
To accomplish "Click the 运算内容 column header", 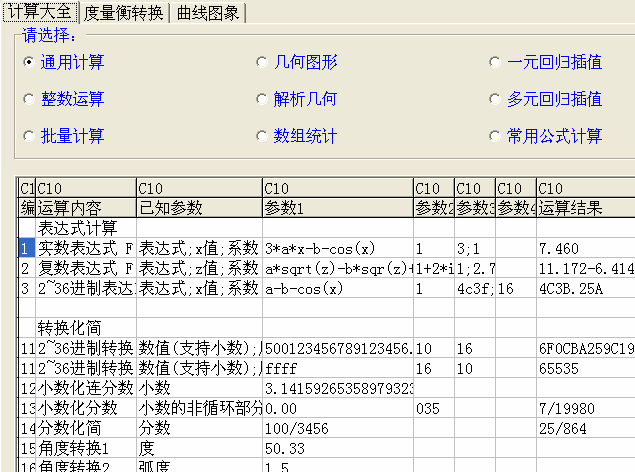I will point(85,208).
